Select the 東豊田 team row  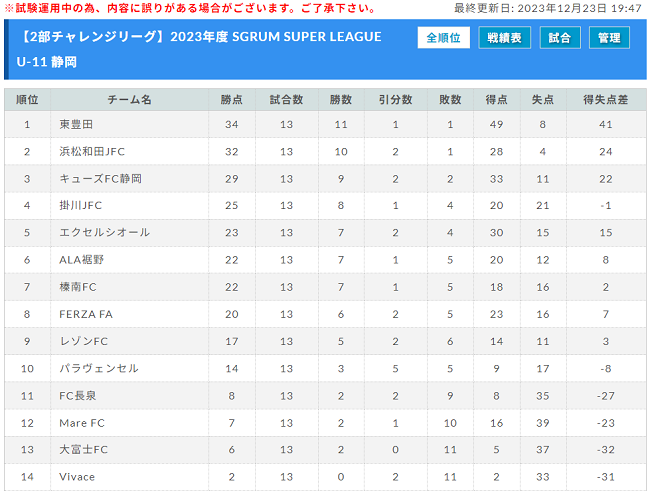click(325, 124)
